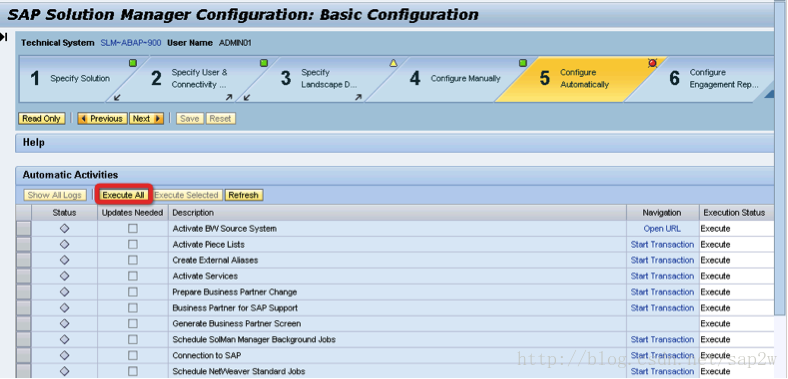The image size is (788, 379).
Task: Click the collapse panel arrow icon at far left
Action: click(x=4, y=37)
